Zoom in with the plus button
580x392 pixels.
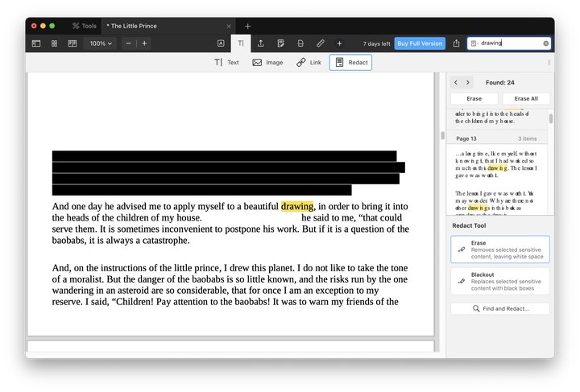145,43
